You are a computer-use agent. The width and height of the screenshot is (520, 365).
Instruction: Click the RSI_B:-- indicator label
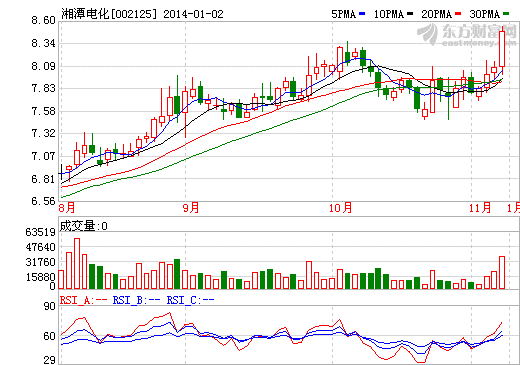point(136,300)
